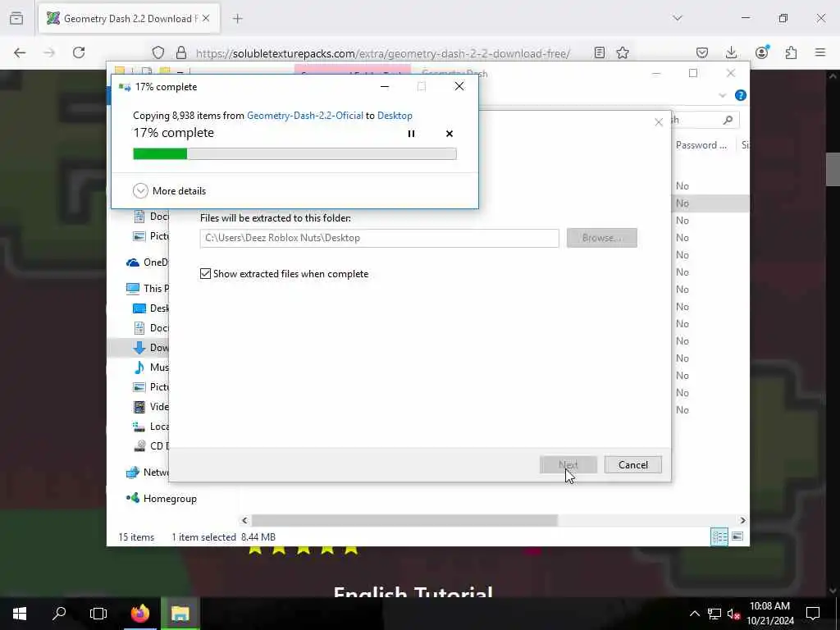Click the Browse... button
The height and width of the screenshot is (630, 840).
[601, 238]
